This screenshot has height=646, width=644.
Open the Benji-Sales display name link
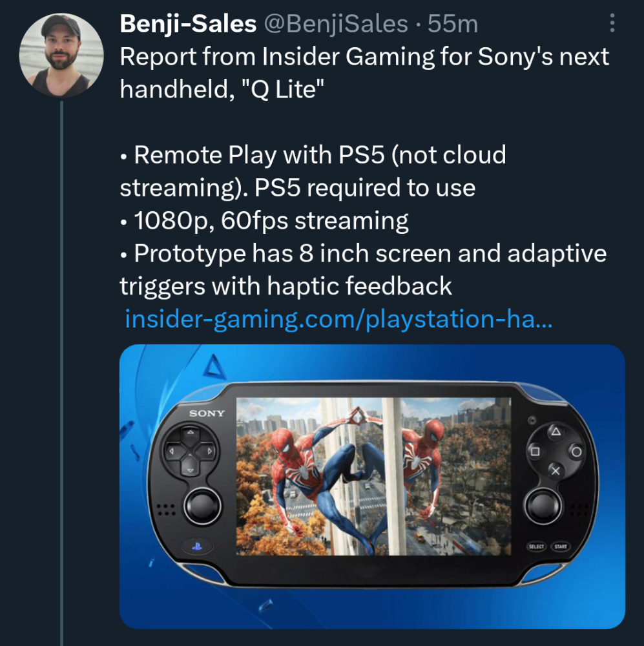[x=188, y=25]
